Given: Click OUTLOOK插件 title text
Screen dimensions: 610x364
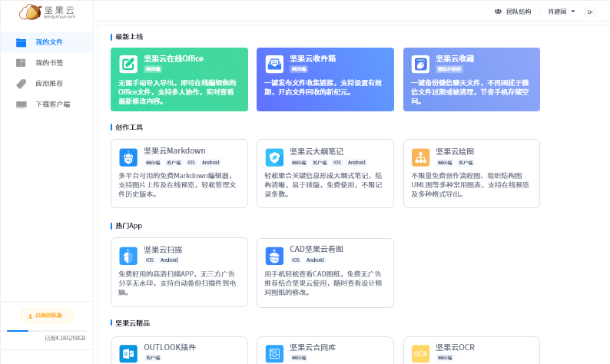Looking at the screenshot, I should tap(170, 347).
